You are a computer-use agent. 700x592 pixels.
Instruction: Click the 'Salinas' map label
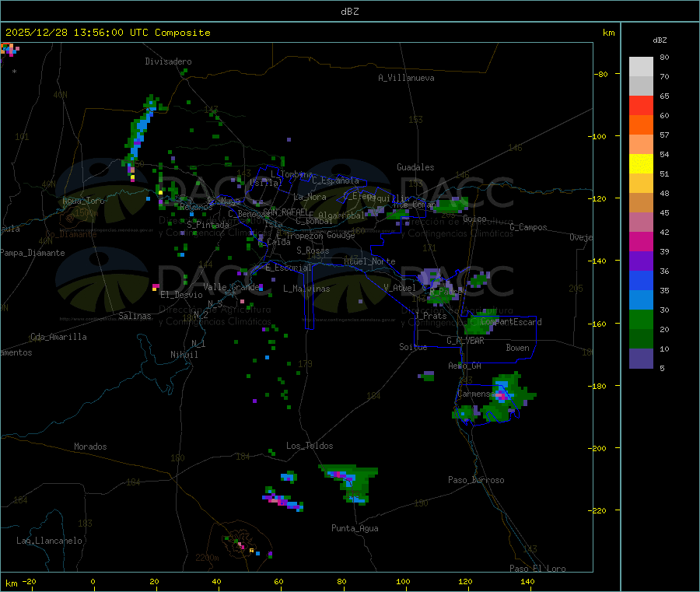tap(135, 316)
